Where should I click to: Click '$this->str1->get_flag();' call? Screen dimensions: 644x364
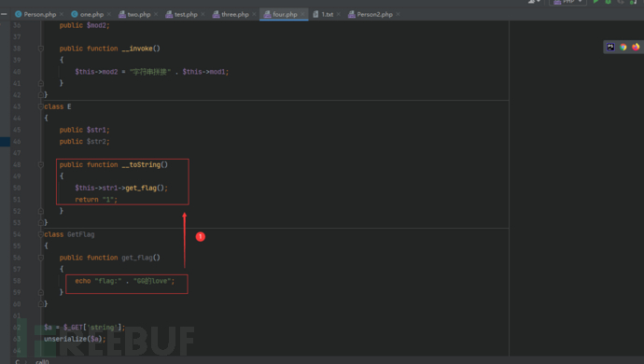[x=121, y=189]
